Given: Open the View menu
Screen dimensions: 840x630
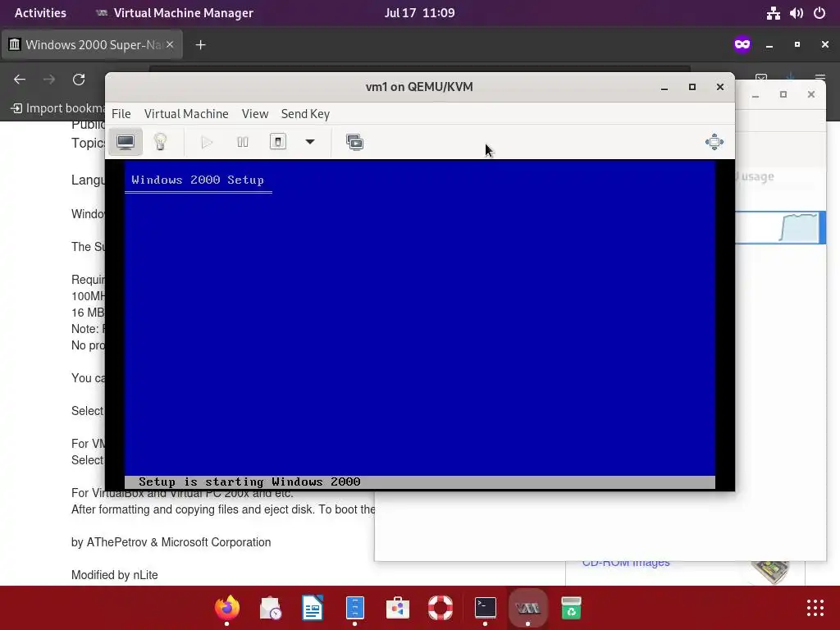Looking at the screenshot, I should [x=254, y=113].
